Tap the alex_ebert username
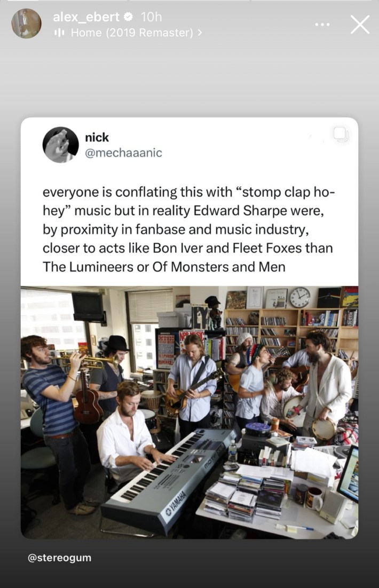This screenshot has width=379, height=588. point(86,17)
